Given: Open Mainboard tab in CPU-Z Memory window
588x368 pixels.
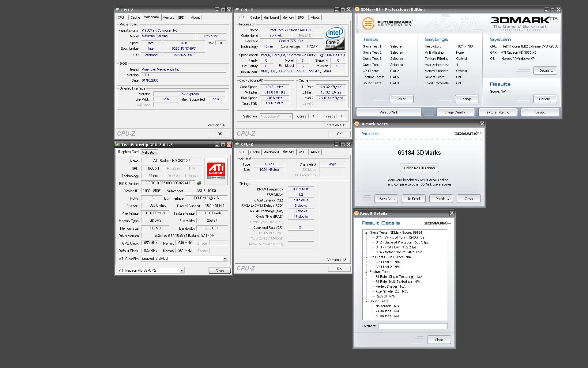Looking at the screenshot, I should click(271, 152).
